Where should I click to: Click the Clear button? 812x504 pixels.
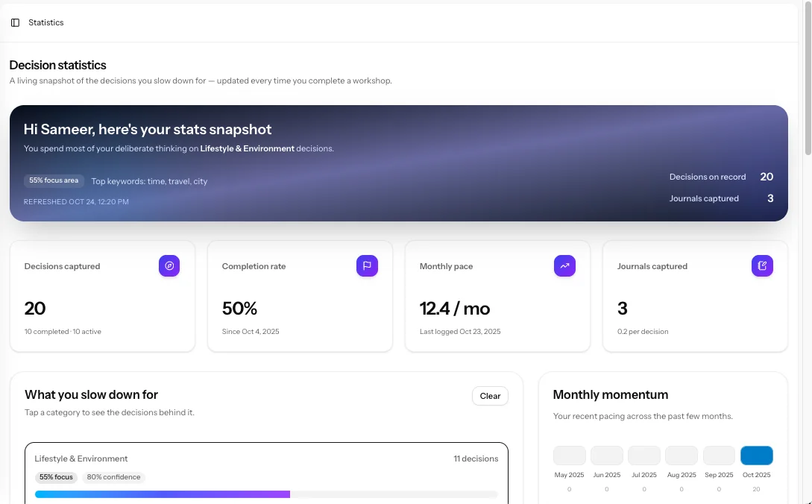tap(490, 396)
